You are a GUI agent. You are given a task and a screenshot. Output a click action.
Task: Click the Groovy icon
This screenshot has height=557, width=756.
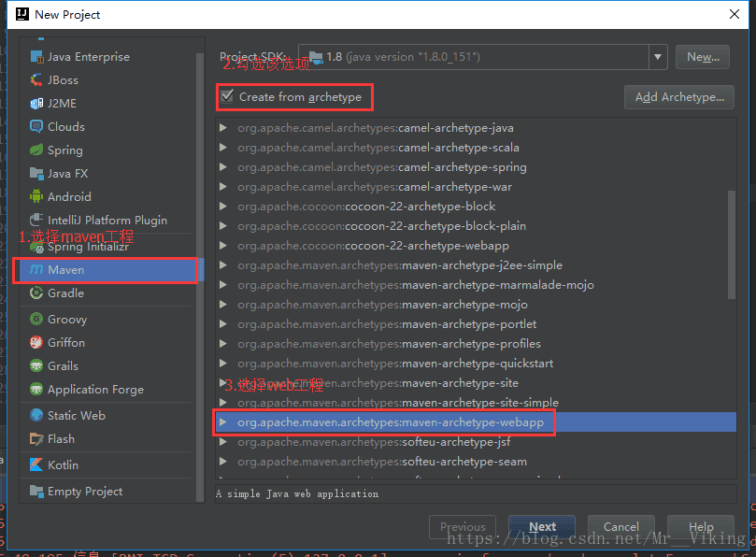[x=36, y=320]
